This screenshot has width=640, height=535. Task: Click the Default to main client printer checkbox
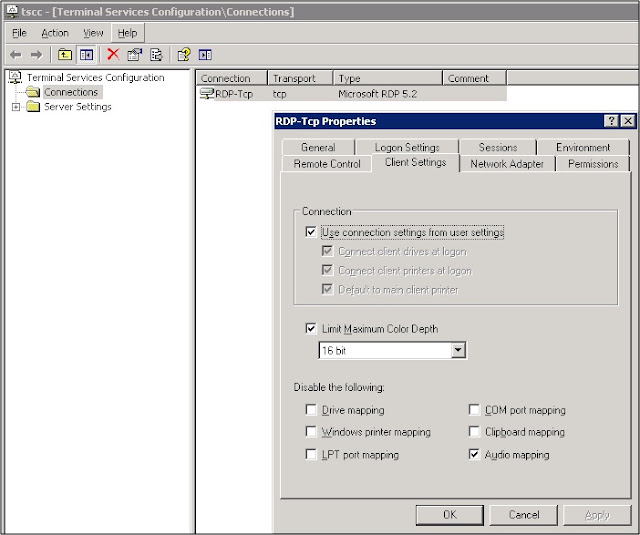click(327, 289)
